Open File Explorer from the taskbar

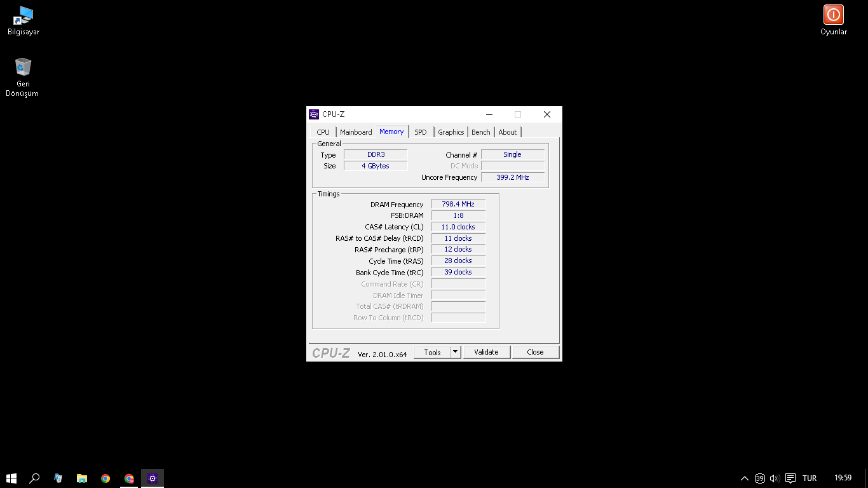coord(82,478)
